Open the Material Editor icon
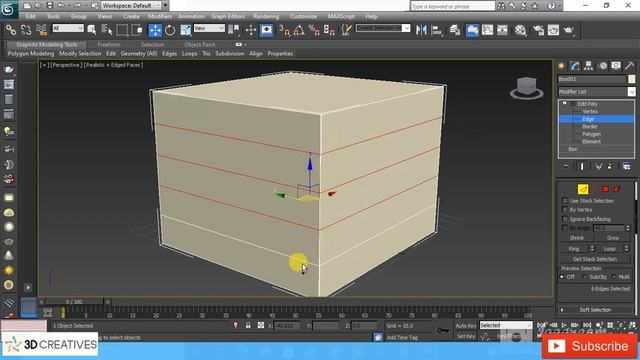The image size is (640, 360). click(x=520, y=30)
